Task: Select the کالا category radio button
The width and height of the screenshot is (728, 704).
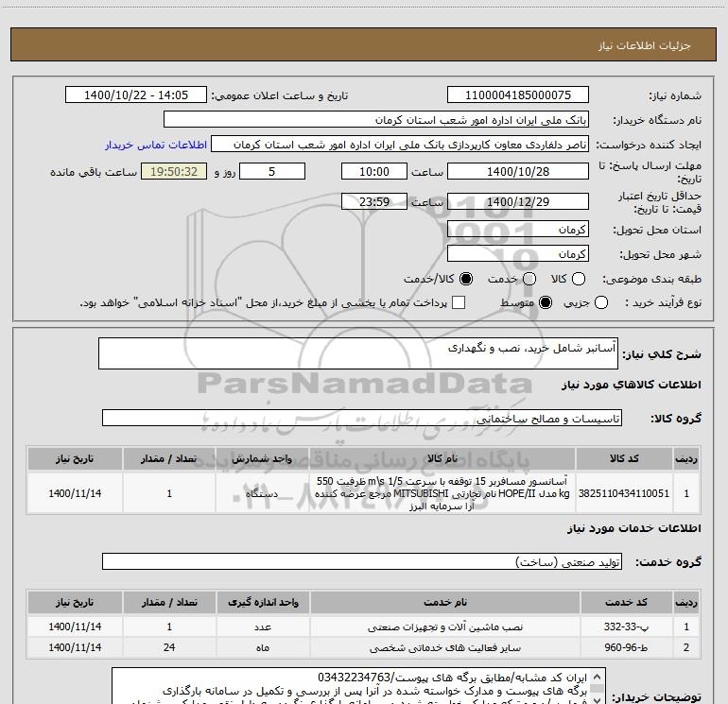Action: click(579, 279)
